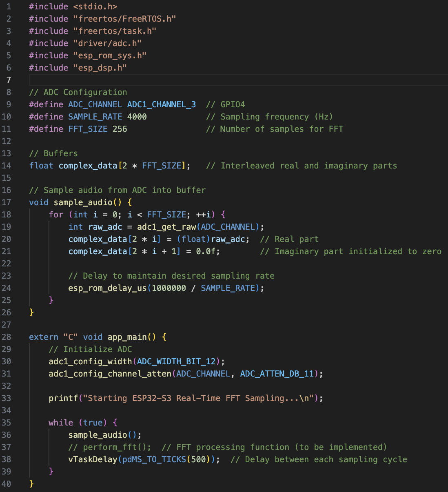Click the printf statement's string literal
Screen dimensions: 448x492
click(201, 398)
